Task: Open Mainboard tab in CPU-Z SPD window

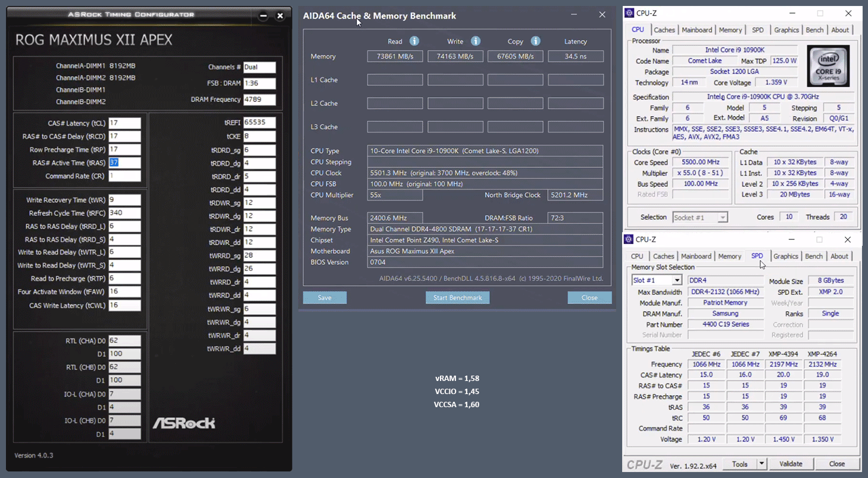Action: click(x=697, y=256)
